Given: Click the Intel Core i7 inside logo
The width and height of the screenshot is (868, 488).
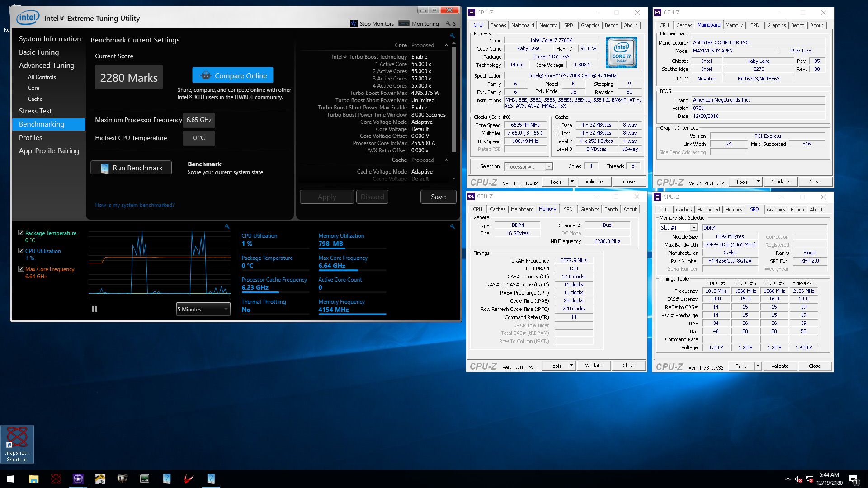Looking at the screenshot, I should pos(621,52).
